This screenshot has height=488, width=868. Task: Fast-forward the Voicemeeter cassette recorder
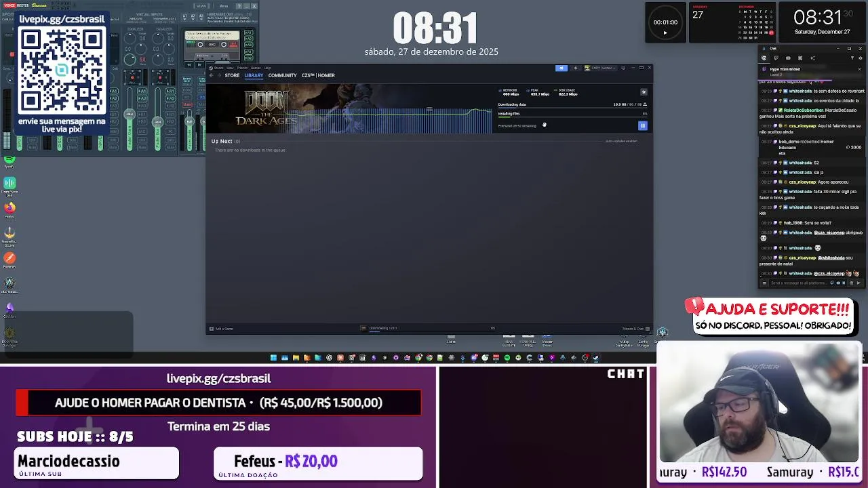point(199,64)
